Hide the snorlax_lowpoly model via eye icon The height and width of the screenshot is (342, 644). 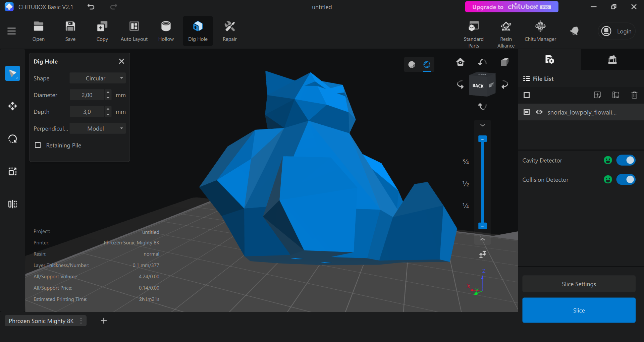[539, 112]
